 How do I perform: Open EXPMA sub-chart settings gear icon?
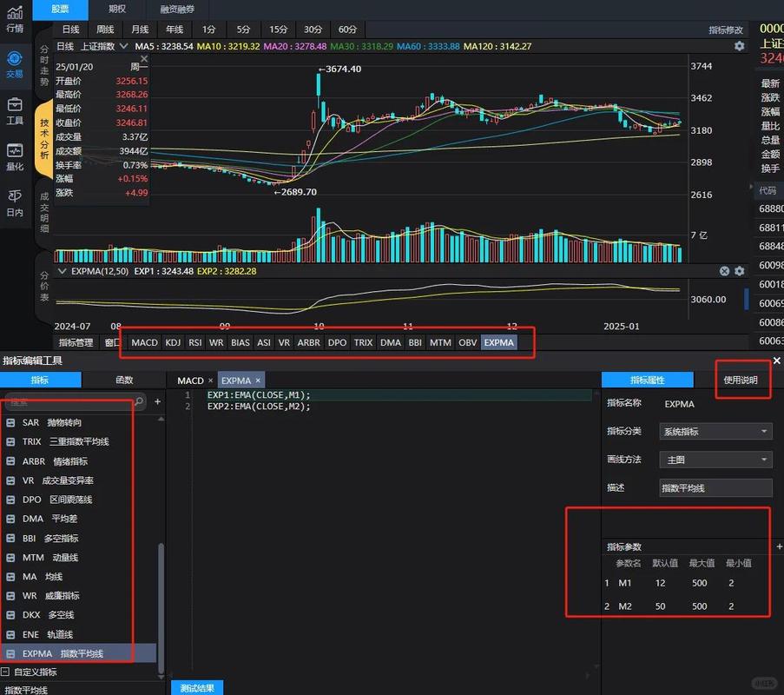click(740, 271)
